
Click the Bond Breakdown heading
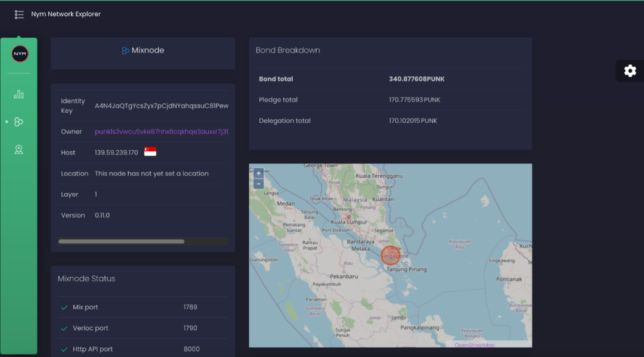tap(287, 50)
